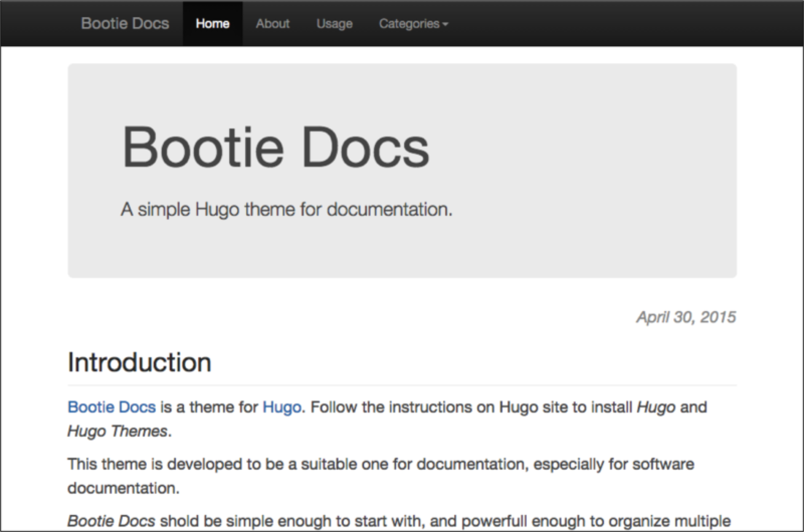Click the tagline about simple Hugo theme
Image resolution: width=804 pixels, height=532 pixels.
(x=286, y=209)
